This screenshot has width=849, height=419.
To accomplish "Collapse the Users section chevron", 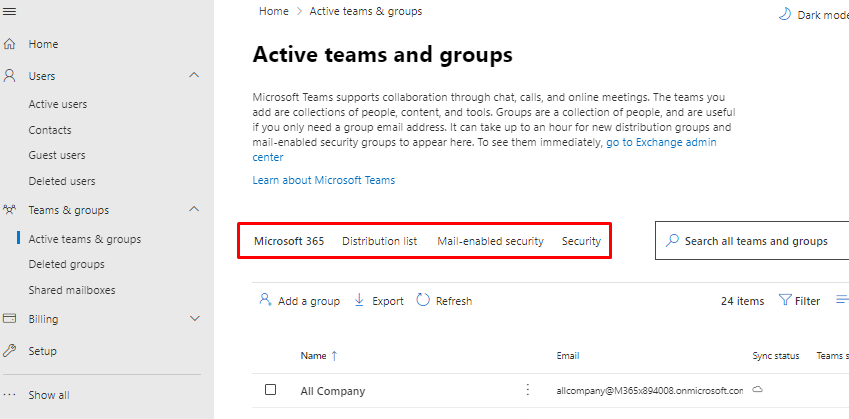I will (194, 75).
